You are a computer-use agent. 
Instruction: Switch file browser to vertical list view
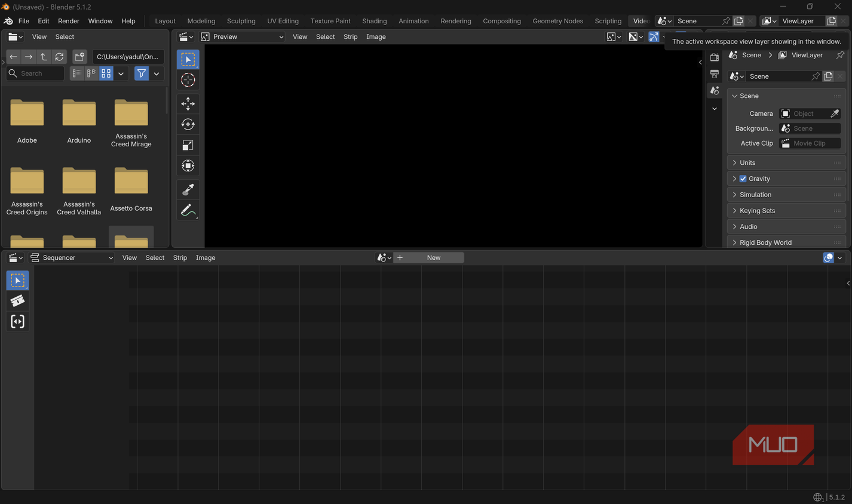tap(77, 73)
